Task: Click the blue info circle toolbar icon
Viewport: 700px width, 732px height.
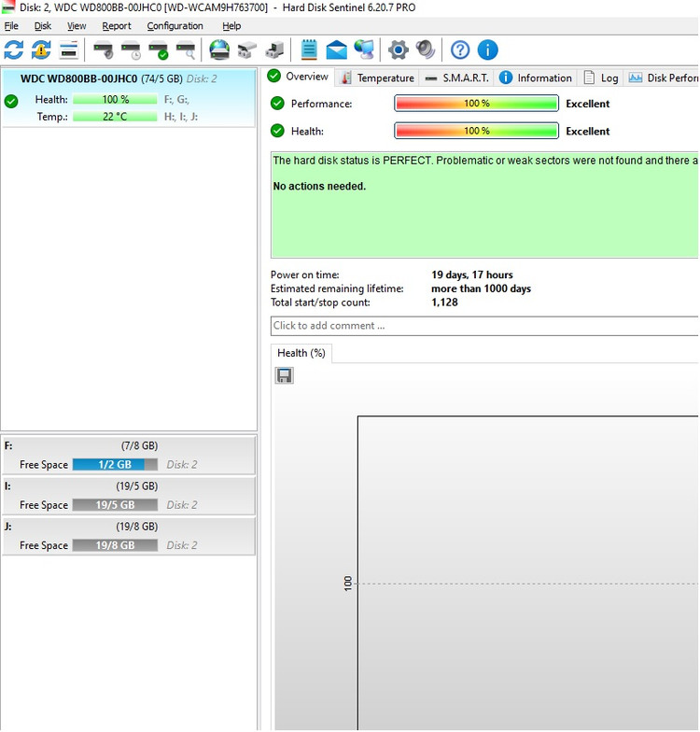Action: [487, 50]
